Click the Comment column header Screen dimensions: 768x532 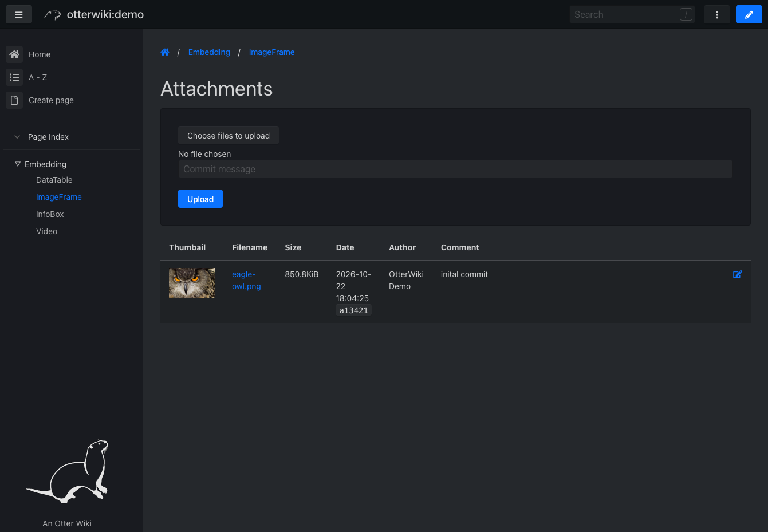[460, 247]
